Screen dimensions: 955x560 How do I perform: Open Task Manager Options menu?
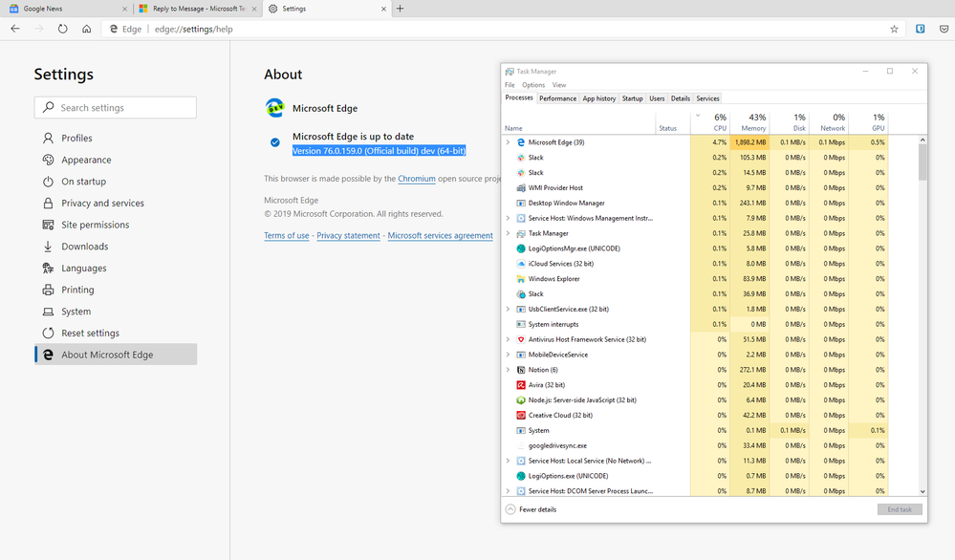[533, 85]
